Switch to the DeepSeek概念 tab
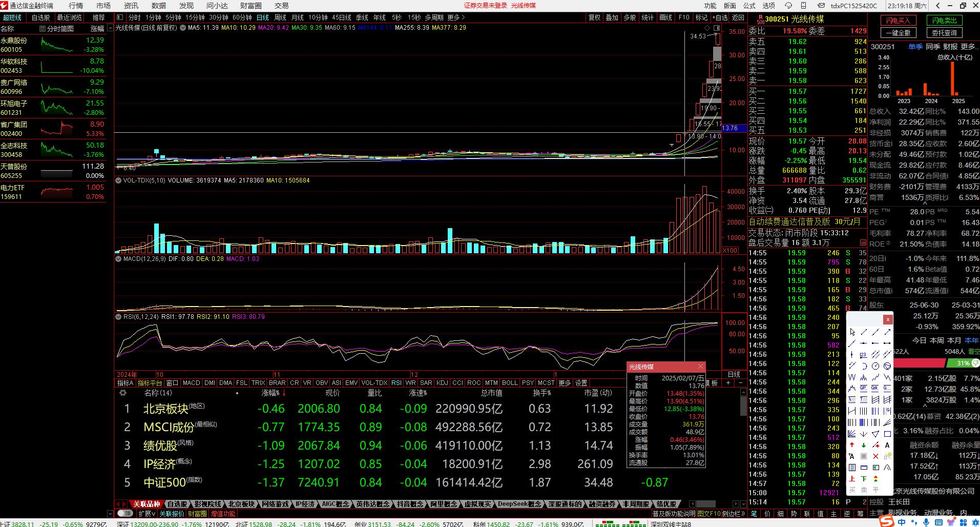This screenshot has height=527, width=980. [x=519, y=504]
